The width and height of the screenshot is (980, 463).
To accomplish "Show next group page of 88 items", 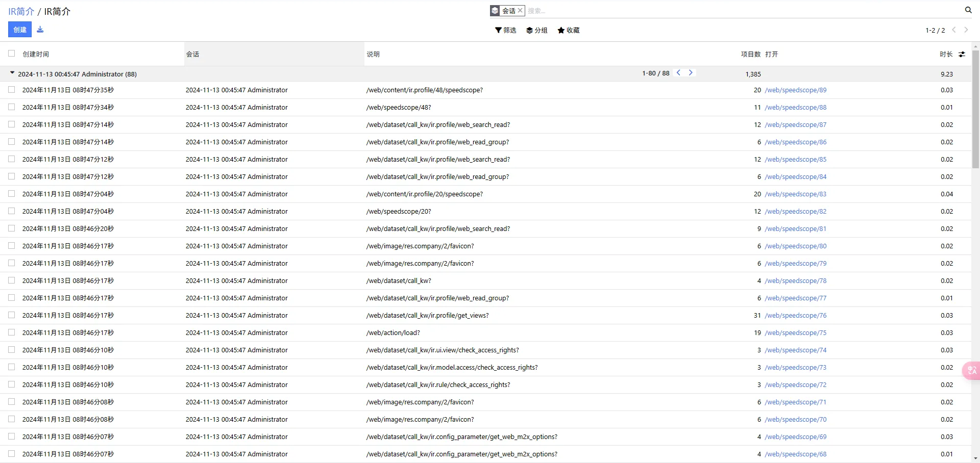I will click(x=691, y=73).
